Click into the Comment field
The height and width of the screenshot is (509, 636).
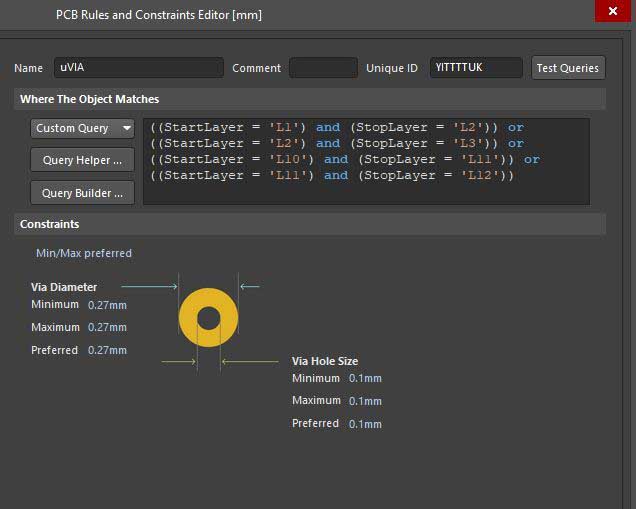point(322,68)
